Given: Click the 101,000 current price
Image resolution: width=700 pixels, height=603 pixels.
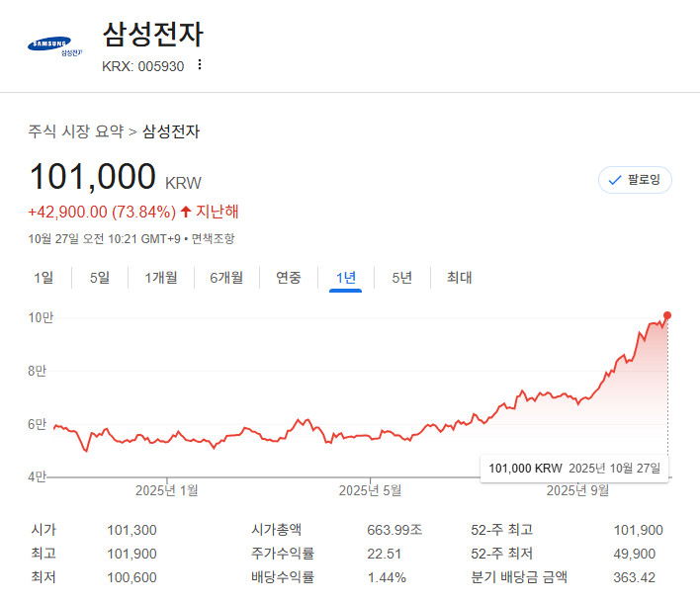Looking at the screenshot, I should point(92,176).
